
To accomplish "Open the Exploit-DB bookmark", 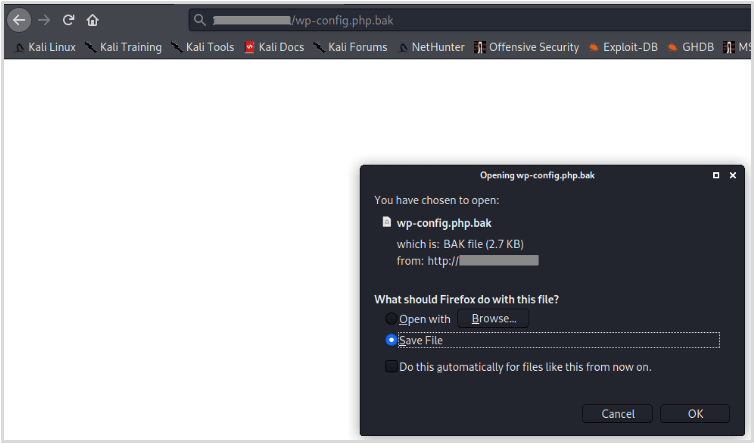I will (623, 47).
